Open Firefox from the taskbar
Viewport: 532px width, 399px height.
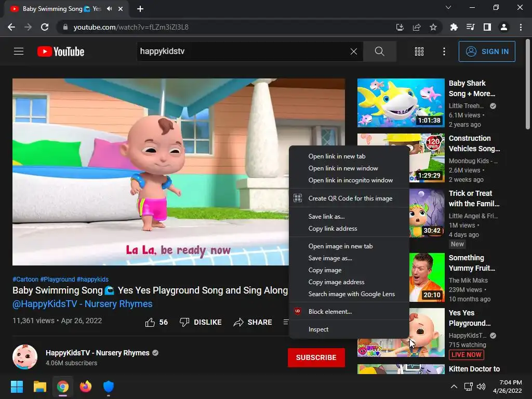86,387
